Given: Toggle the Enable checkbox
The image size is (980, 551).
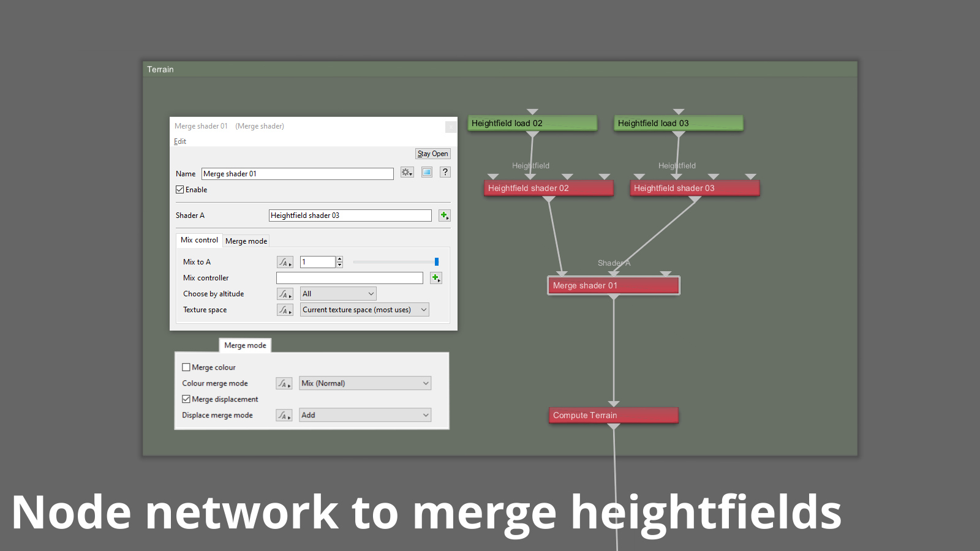Looking at the screenshot, I should point(180,190).
